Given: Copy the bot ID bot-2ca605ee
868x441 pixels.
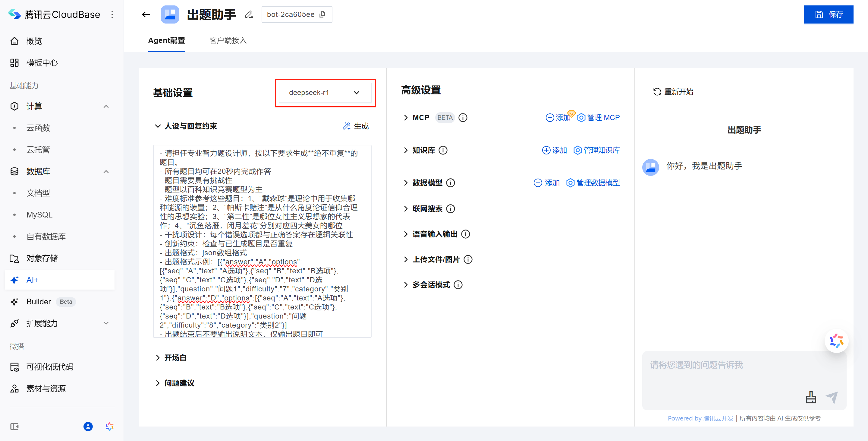Looking at the screenshot, I should (322, 14).
